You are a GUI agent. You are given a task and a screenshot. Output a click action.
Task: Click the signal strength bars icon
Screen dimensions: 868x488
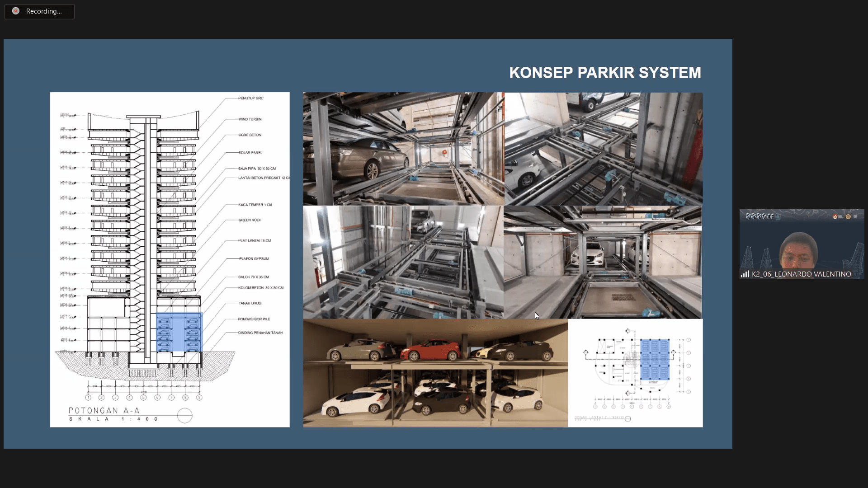pos(745,274)
